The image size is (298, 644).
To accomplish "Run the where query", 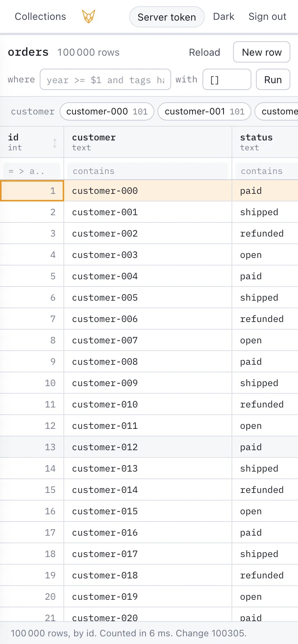I will pos(273,79).
